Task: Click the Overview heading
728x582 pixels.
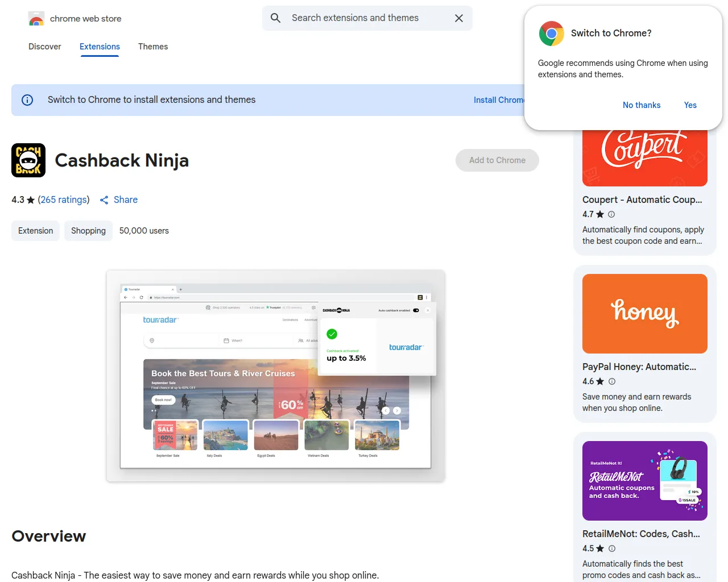Action: click(x=49, y=536)
